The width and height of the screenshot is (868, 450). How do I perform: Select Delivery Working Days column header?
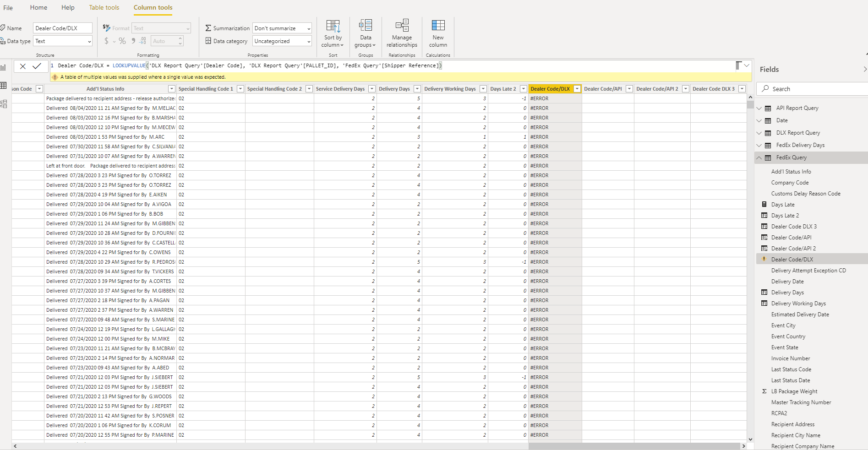tap(450, 89)
